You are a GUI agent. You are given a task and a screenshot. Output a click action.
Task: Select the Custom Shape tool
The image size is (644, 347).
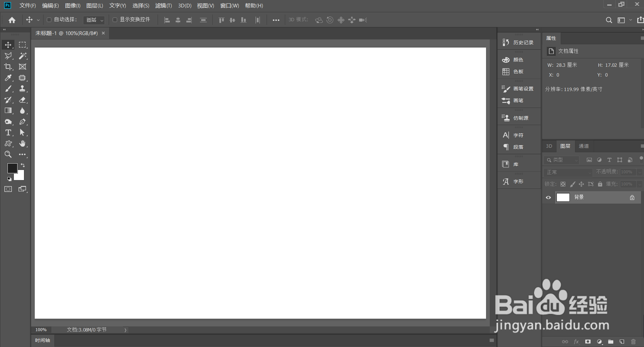click(8, 144)
